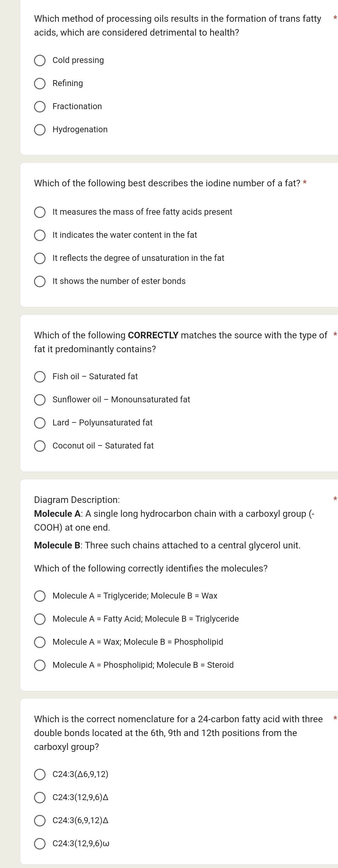Pick Lard – Polyunsaturated fat option
338x868 pixels.
(40, 423)
